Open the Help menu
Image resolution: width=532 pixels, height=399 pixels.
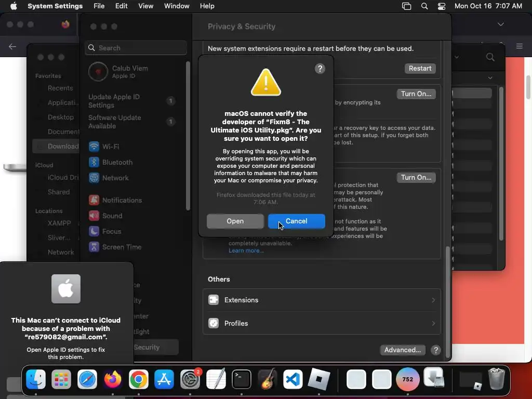pos(207,6)
